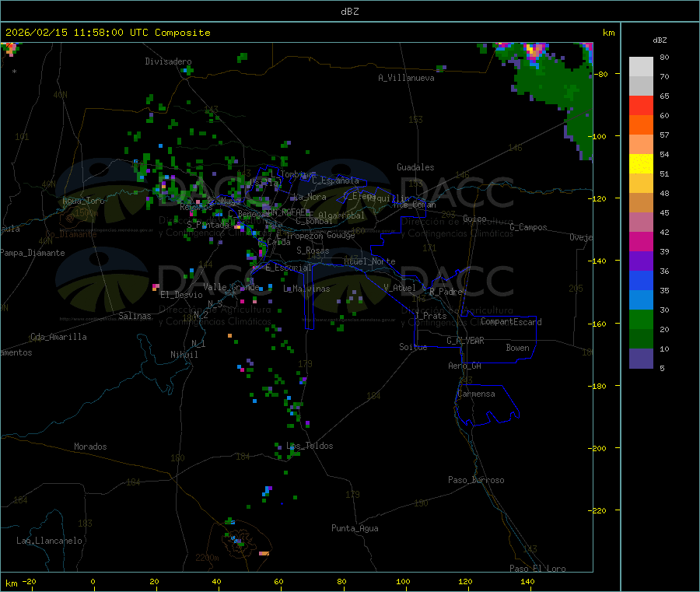Image resolution: width=700 pixels, height=592 pixels.
Task: Click the S_Rosas place label
Action: [x=313, y=250]
